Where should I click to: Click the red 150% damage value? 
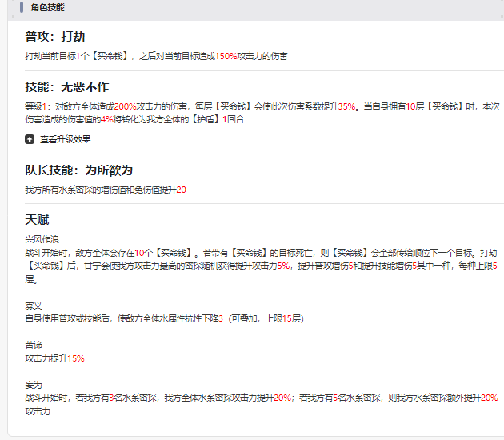tap(226, 56)
